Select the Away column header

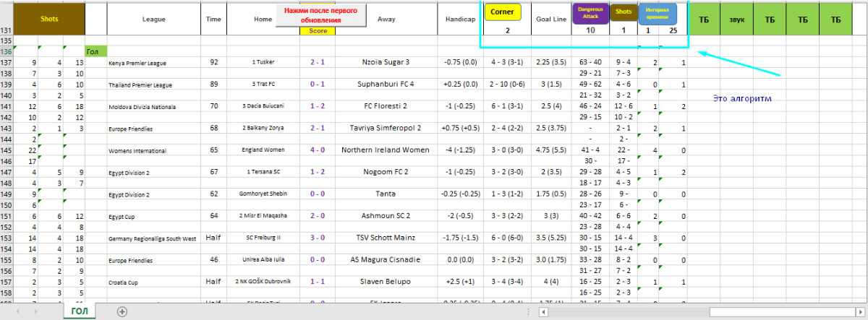[x=386, y=20]
